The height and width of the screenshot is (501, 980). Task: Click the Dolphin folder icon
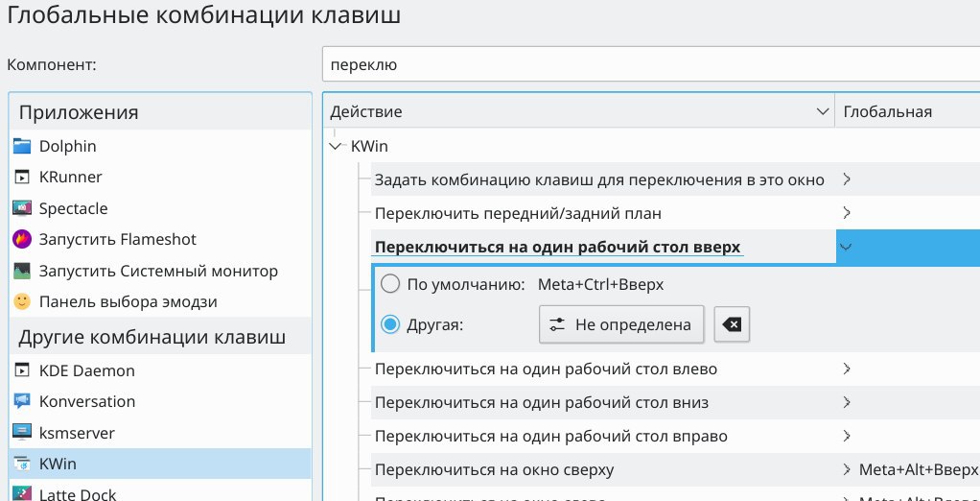(22, 146)
